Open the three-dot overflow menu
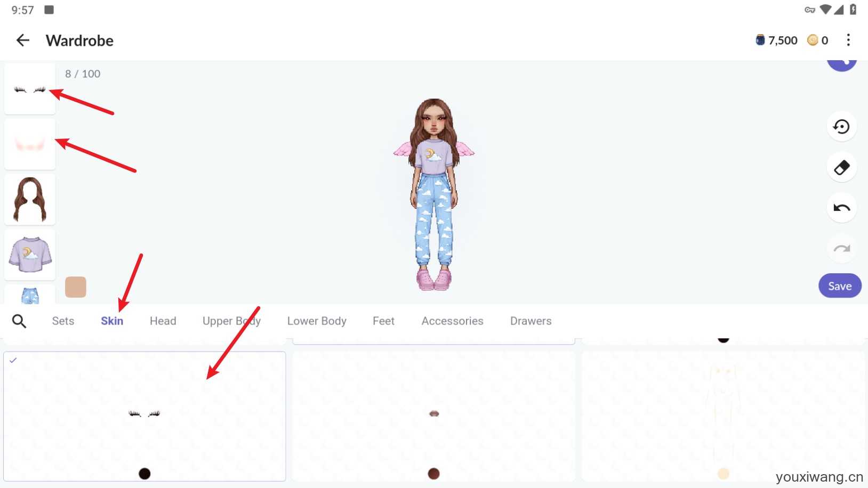The width and height of the screenshot is (868, 488). pyautogui.click(x=848, y=40)
